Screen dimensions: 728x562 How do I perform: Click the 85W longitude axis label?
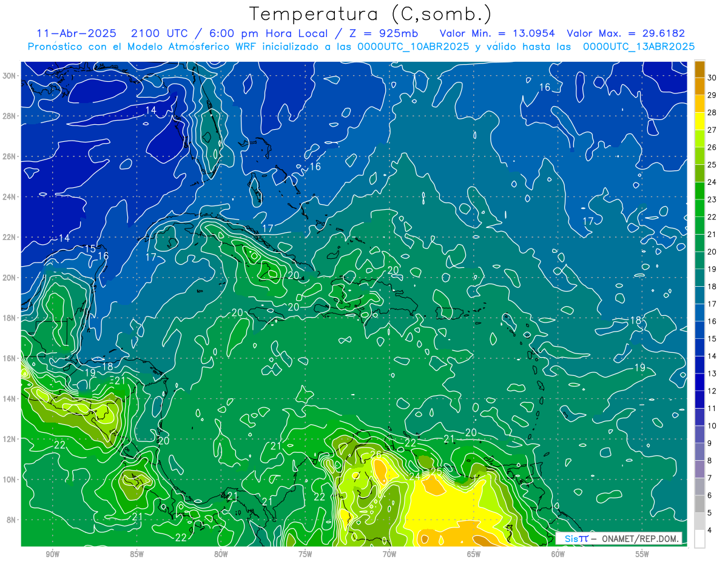tap(136, 554)
